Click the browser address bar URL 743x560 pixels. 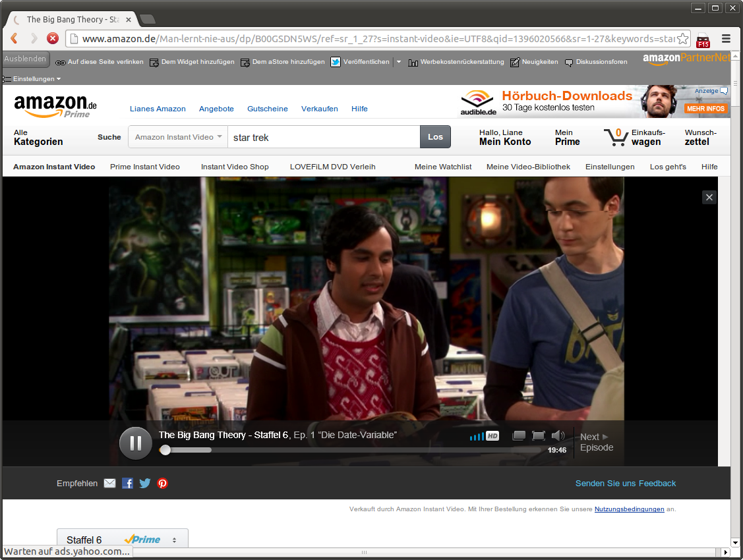[378, 39]
